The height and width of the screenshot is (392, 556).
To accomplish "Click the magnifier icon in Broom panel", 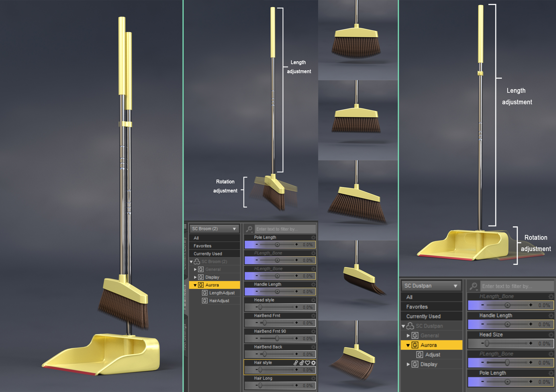I will 249,229.
